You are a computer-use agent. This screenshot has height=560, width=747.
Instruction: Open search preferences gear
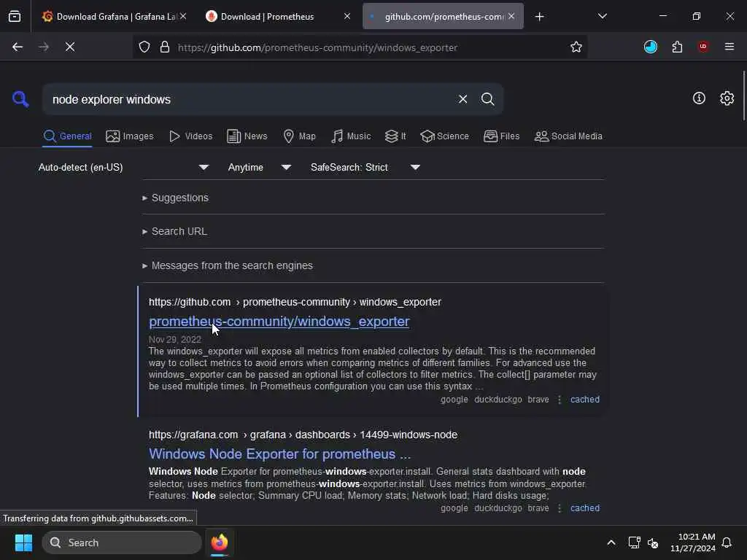[727, 98]
